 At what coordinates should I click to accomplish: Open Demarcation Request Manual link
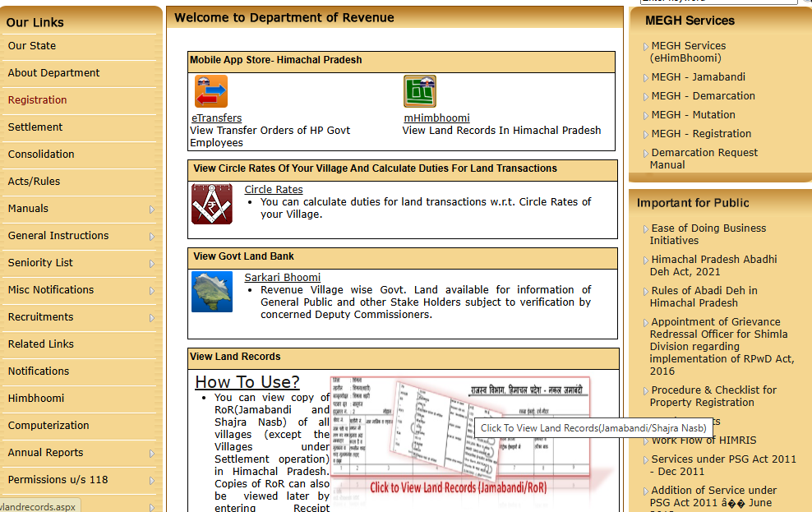pyautogui.click(x=704, y=159)
